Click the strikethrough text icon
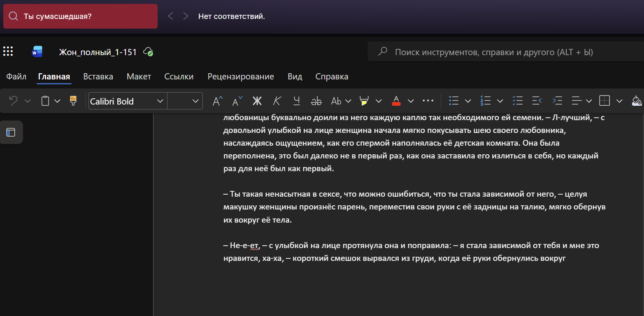 316,101
